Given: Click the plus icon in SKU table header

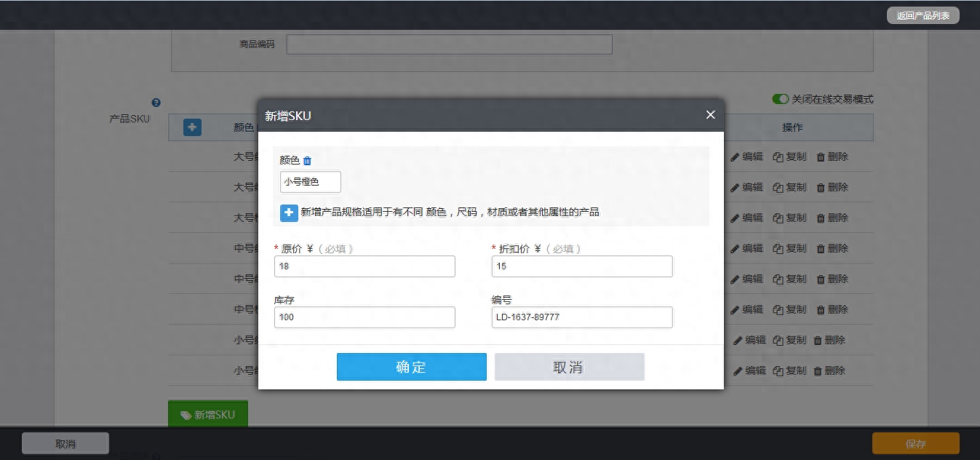Looking at the screenshot, I should point(192,127).
